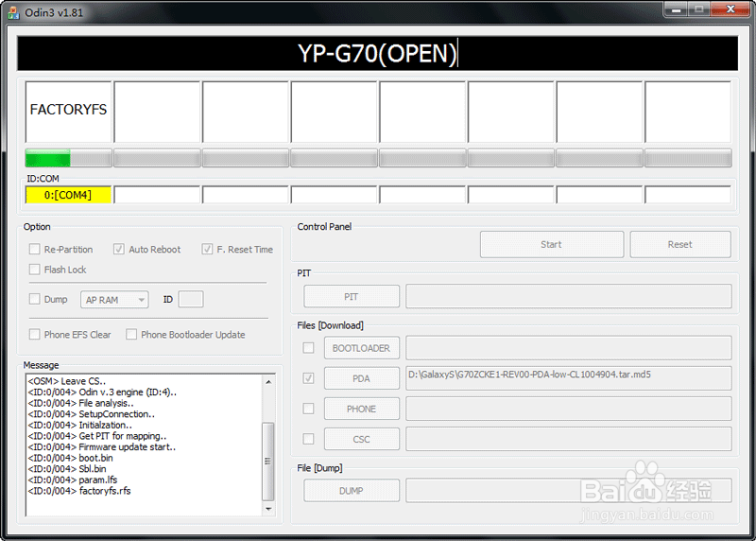Click the BOOTLOADER browse button

(x=362, y=348)
